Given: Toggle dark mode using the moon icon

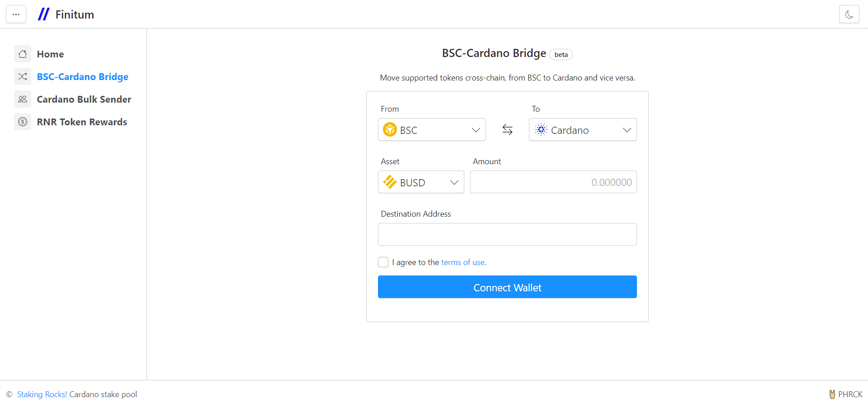Looking at the screenshot, I should pos(849,14).
